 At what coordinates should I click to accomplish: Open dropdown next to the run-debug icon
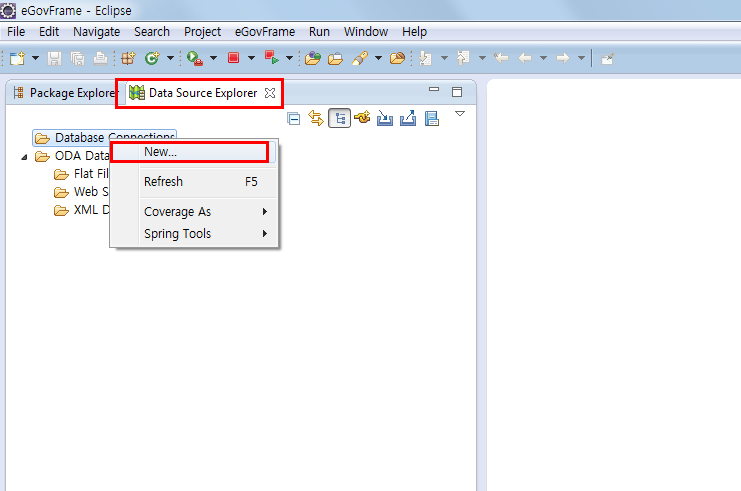click(213, 58)
